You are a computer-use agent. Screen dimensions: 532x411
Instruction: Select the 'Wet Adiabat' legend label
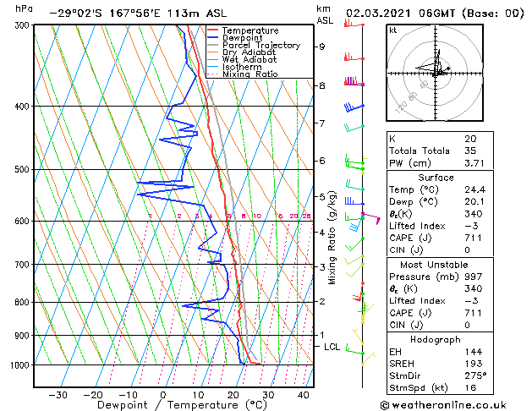250,60
